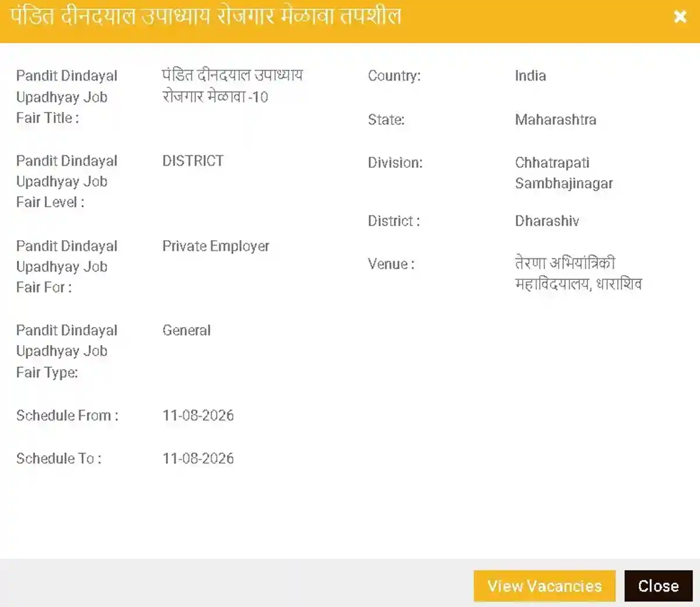Screen dimensions: 700x607
Task: Click the Pandit Dindayal Upadhyay Job Fair Level label
Action: (66, 181)
